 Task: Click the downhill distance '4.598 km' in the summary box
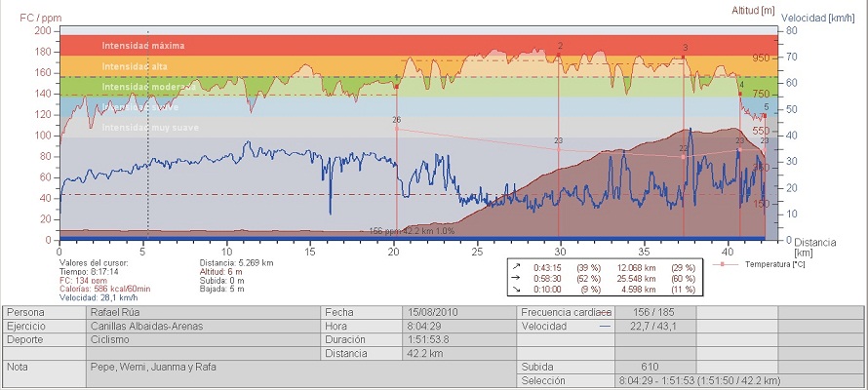point(638,289)
